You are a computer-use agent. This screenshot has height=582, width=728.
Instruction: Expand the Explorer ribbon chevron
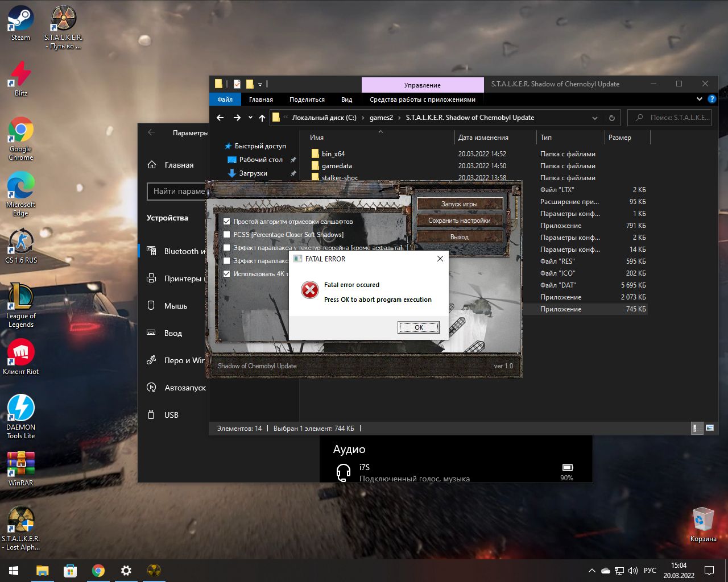(700, 99)
